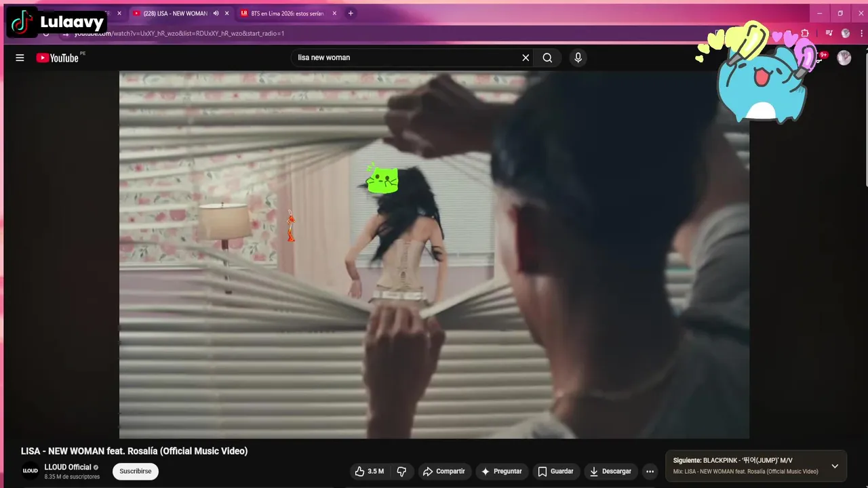Viewport: 868px width, 488px height.
Task: Open a new browser tab with plus button
Action: pyautogui.click(x=351, y=14)
